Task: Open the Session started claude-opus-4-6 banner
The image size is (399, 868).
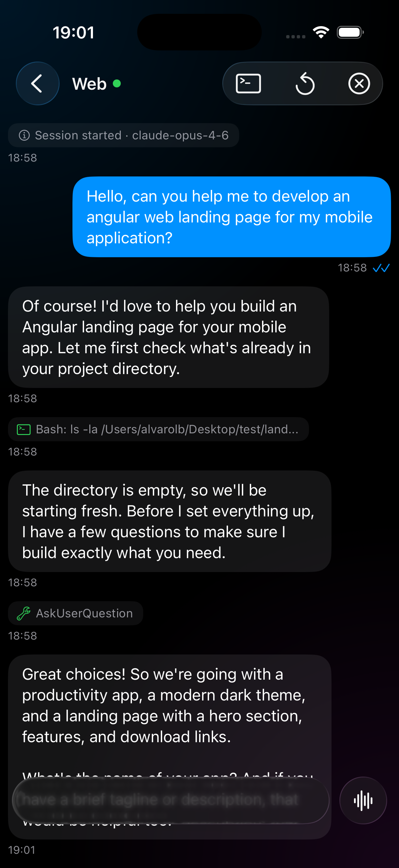Action: [x=131, y=135]
